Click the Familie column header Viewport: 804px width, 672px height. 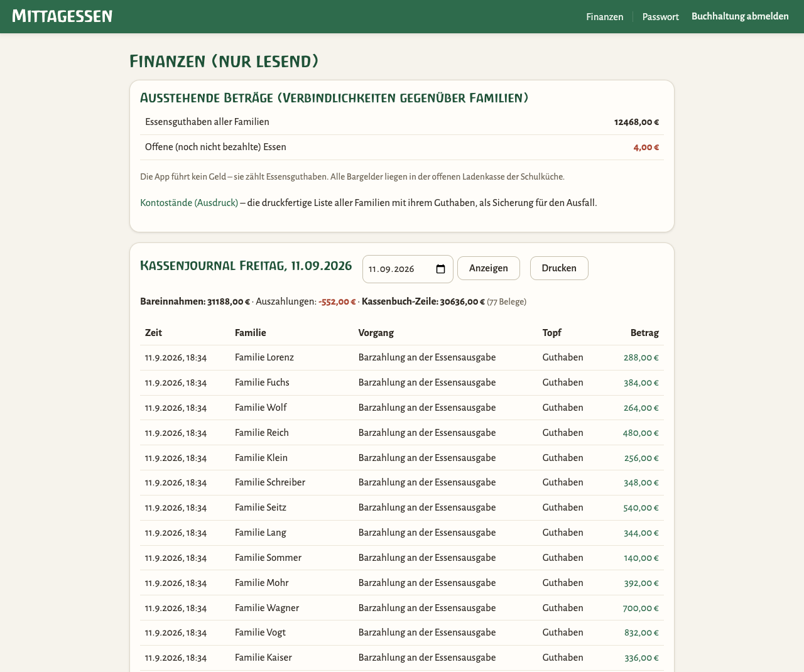coord(251,333)
